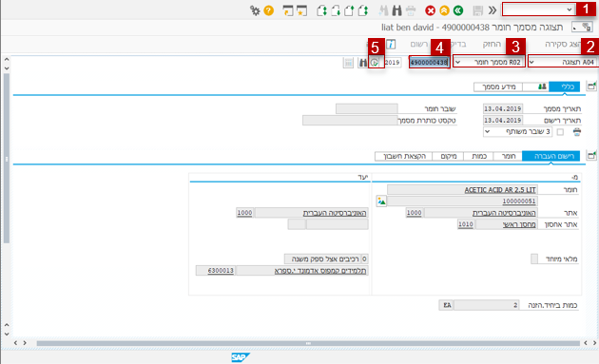Open the A04 תצוגה action dropdown
The image size is (599, 364).
pos(563,62)
